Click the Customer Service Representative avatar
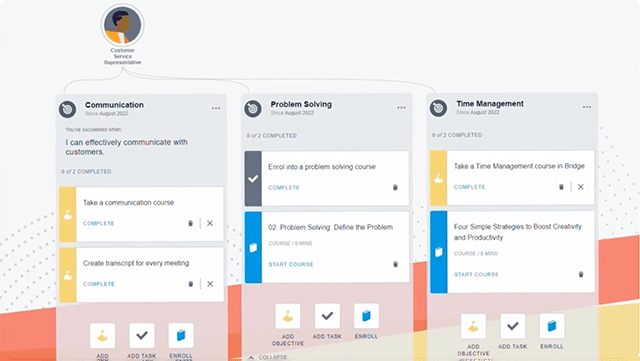The width and height of the screenshot is (640, 361). 122,25
